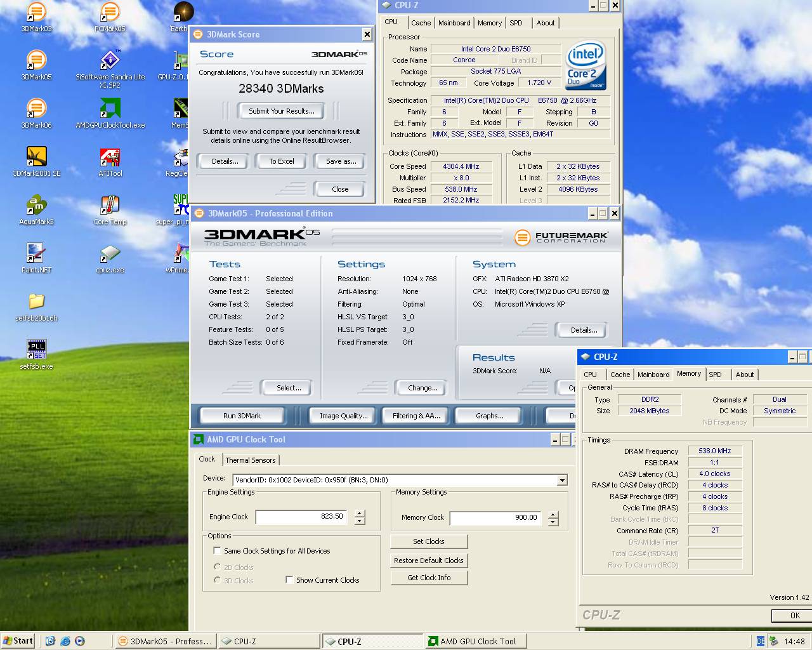Image resolution: width=812 pixels, height=650 pixels.
Task: Click the Graphs button
Action: [489, 416]
